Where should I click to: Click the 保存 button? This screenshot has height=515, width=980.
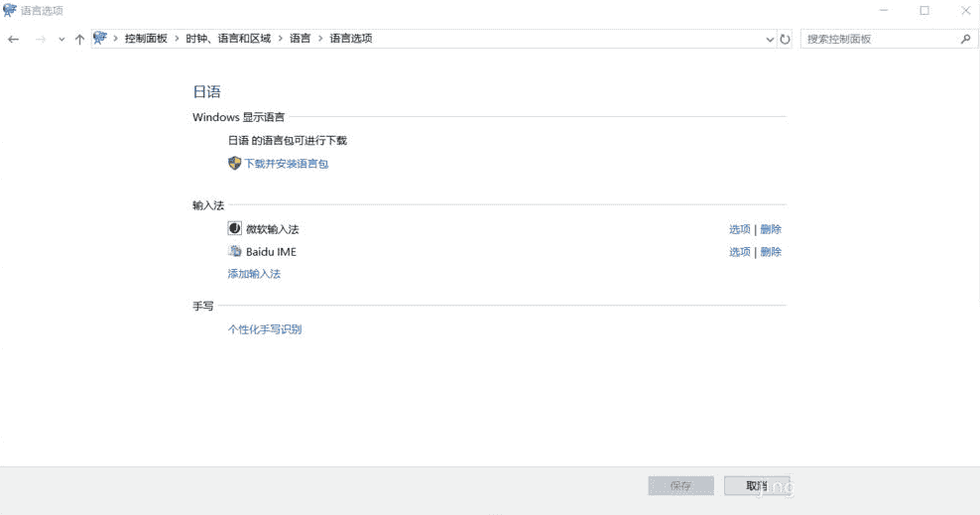tap(680, 485)
